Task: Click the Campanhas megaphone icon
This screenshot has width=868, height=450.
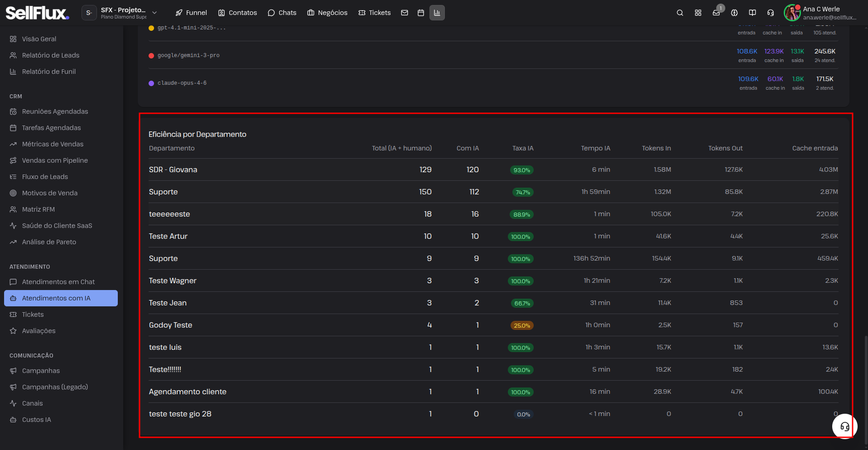Action: coord(13,371)
